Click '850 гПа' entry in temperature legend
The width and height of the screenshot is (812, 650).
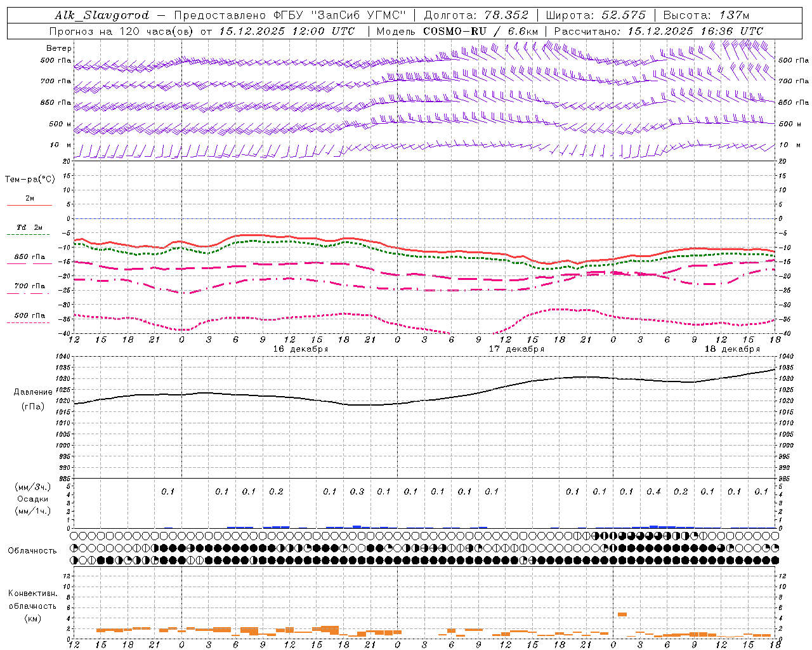tap(30, 257)
